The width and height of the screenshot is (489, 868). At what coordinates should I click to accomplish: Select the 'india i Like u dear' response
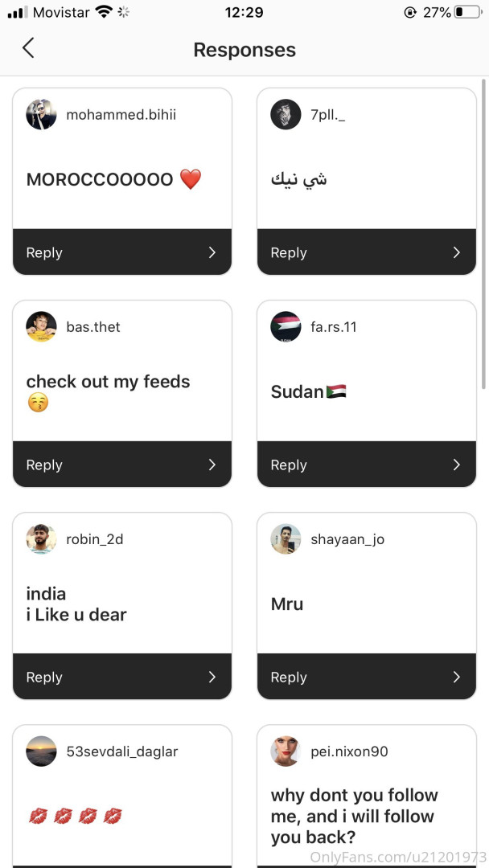point(76,604)
